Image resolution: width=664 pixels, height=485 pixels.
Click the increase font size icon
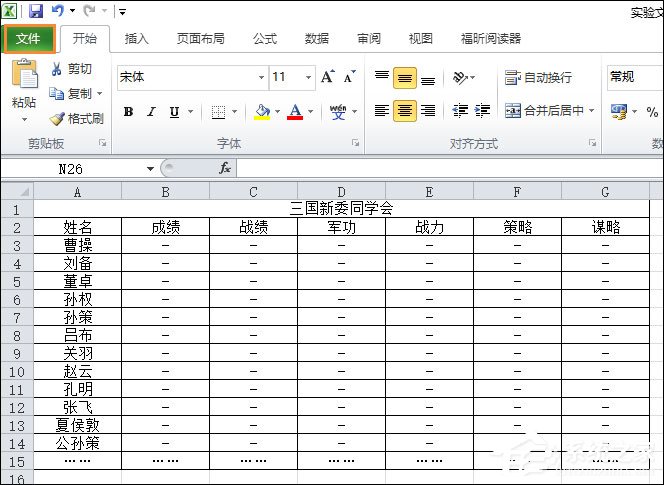pos(328,77)
